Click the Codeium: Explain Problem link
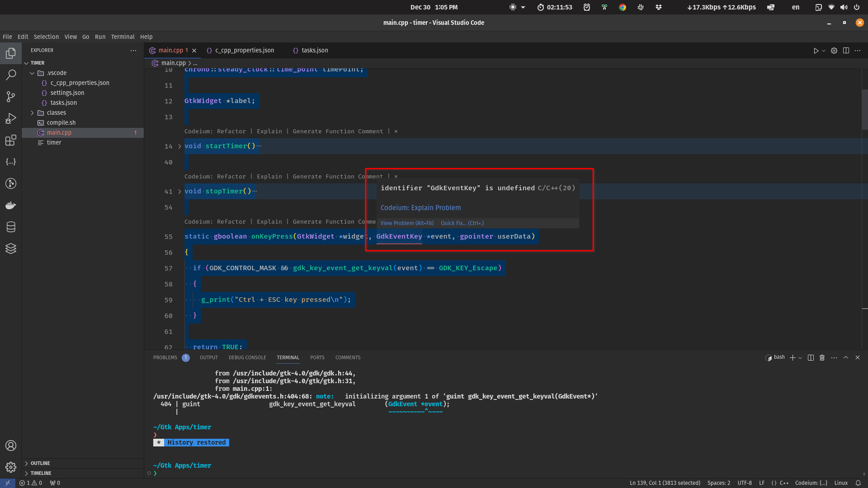Image resolution: width=868 pixels, height=488 pixels. 420,207
